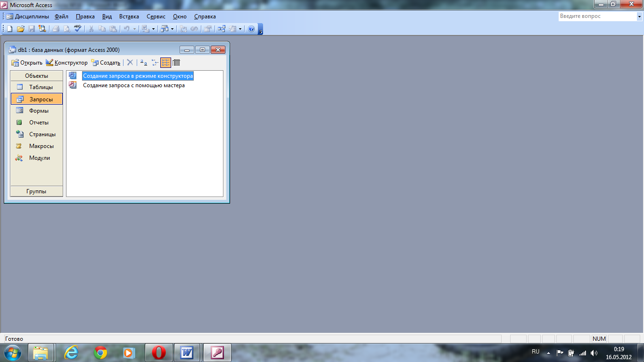This screenshot has width=644, height=362.
Task: Click the Конструктор button in db1
Action: click(66, 62)
